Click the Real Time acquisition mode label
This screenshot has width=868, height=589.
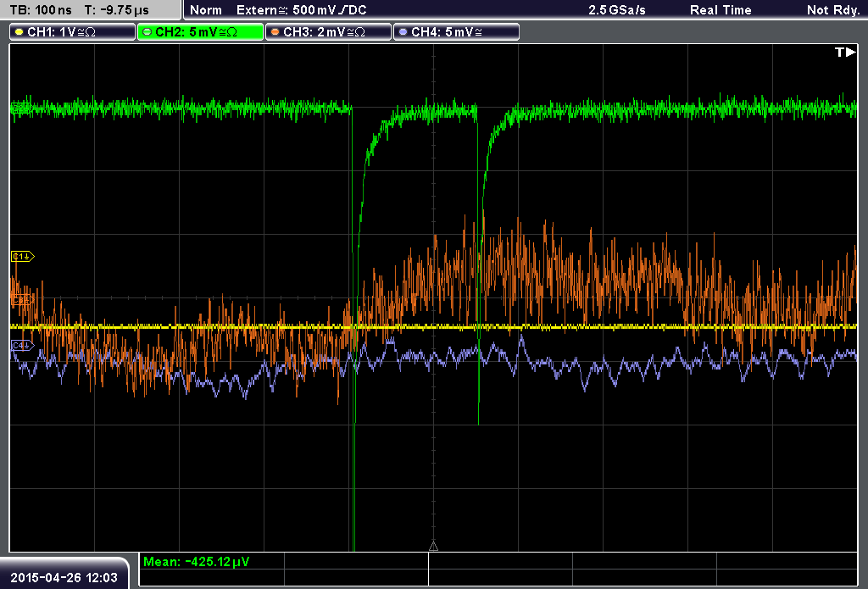tap(721, 10)
